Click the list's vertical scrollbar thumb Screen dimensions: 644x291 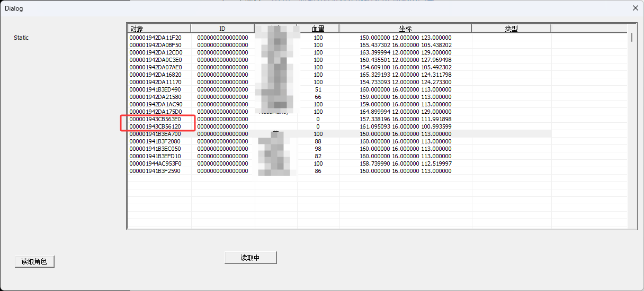click(631, 37)
